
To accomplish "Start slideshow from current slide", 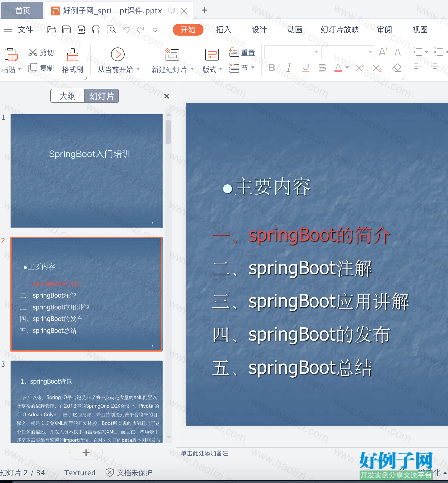I will 117,54.
